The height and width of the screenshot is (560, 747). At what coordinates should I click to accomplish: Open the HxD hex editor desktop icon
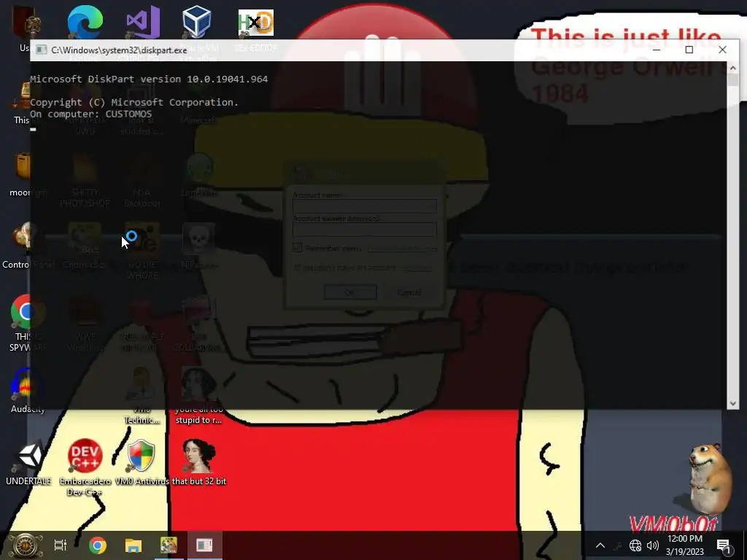coord(256,23)
